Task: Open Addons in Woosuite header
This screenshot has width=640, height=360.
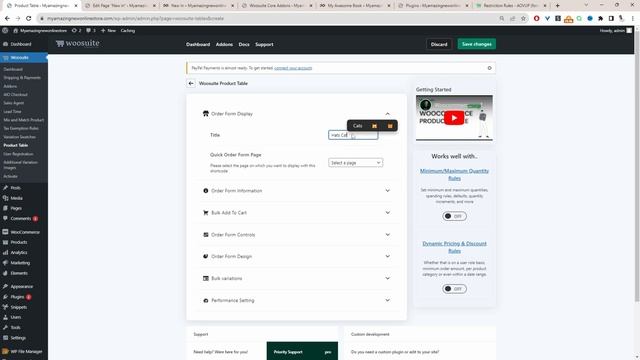Action: (x=224, y=44)
